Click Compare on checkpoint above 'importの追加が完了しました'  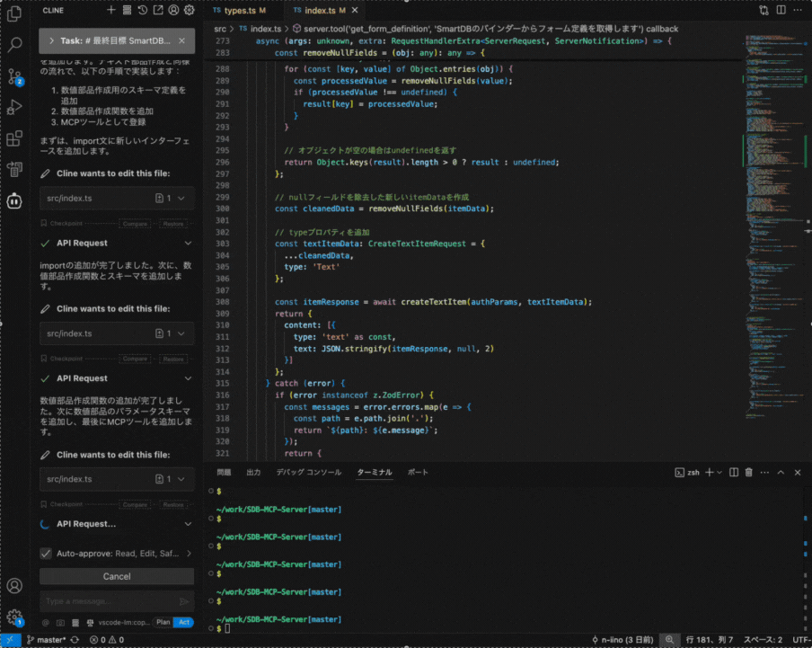click(x=135, y=224)
